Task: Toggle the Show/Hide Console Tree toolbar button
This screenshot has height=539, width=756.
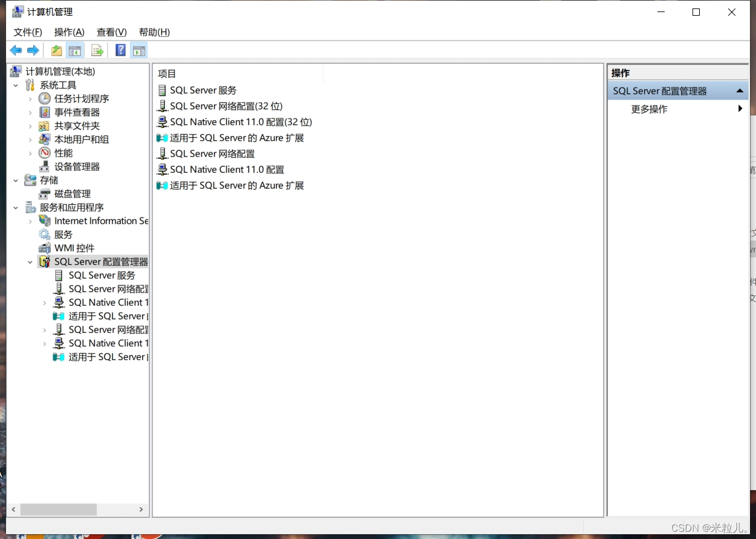Action: pyautogui.click(x=75, y=50)
